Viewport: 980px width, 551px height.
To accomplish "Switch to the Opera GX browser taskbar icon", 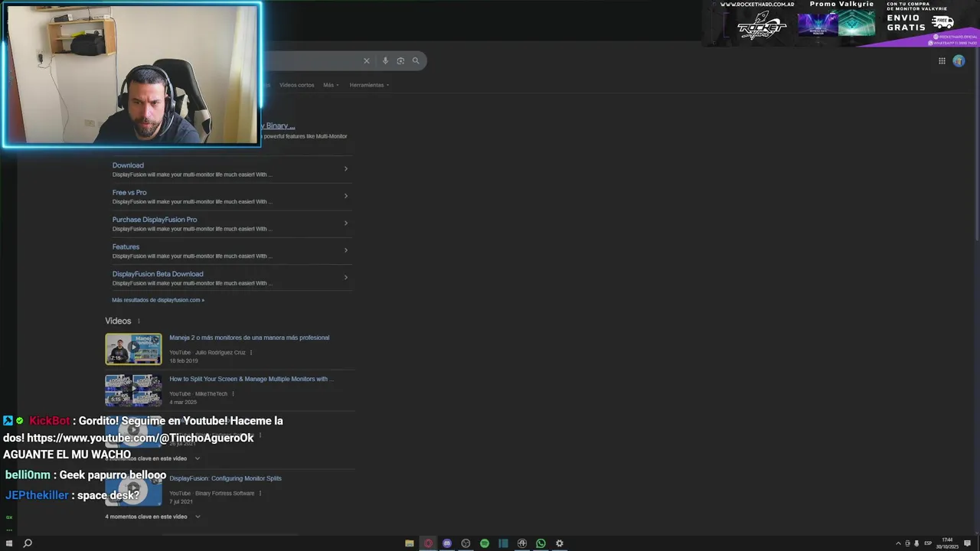I will (428, 543).
